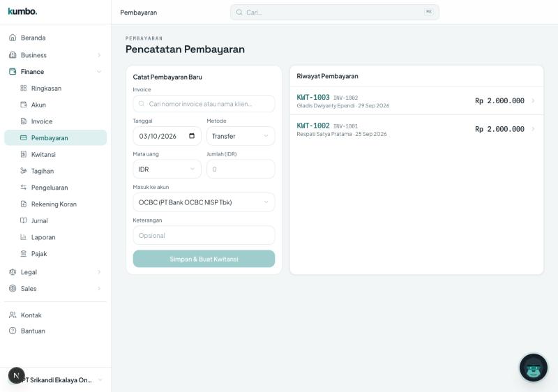Image resolution: width=558 pixels, height=392 pixels.
Task: Click the search keyboard shortcut badge
Action: pyautogui.click(x=428, y=12)
